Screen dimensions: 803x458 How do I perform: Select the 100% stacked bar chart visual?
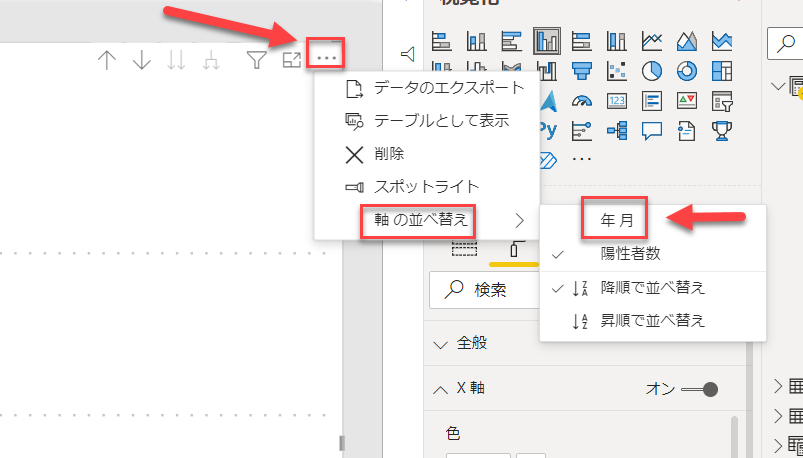pos(581,41)
